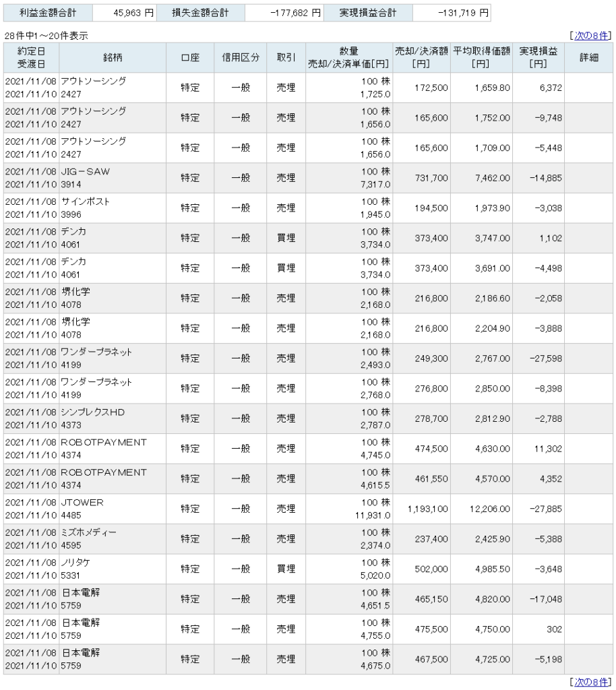Click the average cost 1,659.80 cell

coord(481,88)
